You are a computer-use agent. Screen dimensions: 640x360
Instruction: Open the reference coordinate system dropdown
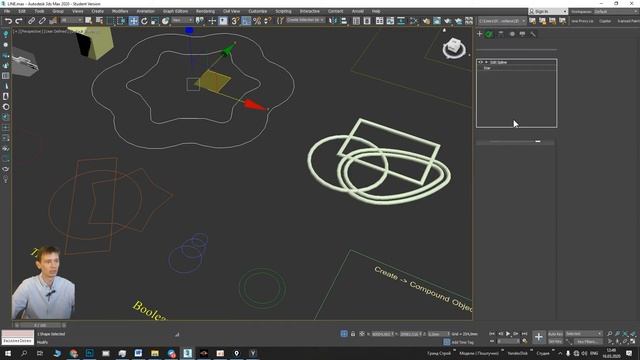pyautogui.click(x=182, y=20)
